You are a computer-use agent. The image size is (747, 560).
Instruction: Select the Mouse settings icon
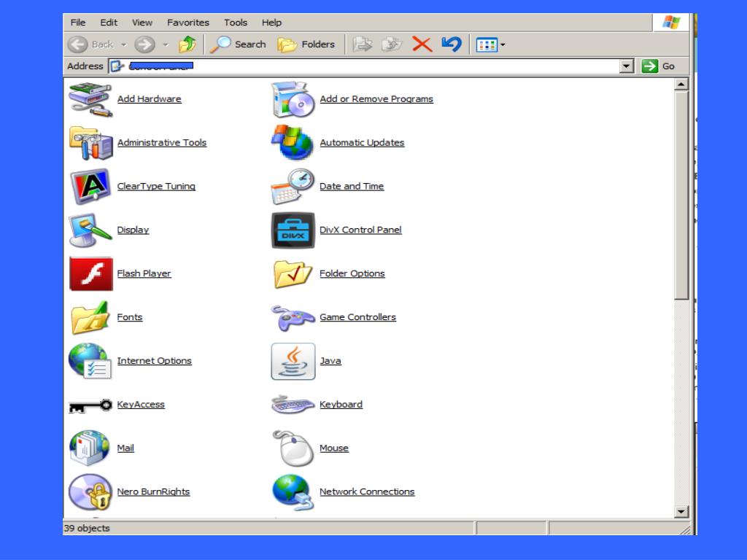[x=293, y=448]
